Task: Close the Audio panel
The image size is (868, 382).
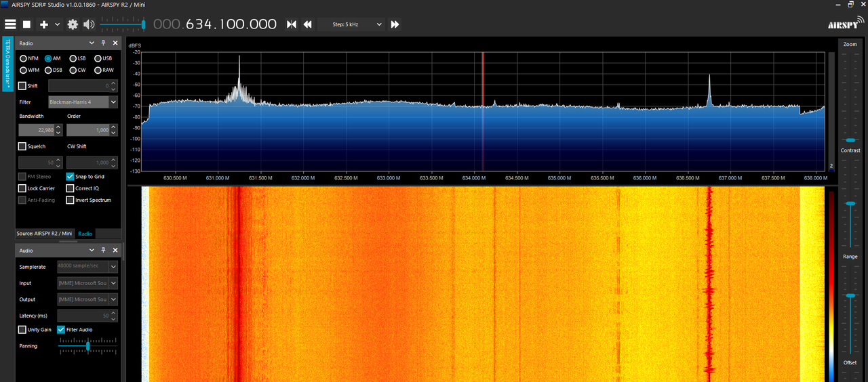Action: pos(115,251)
